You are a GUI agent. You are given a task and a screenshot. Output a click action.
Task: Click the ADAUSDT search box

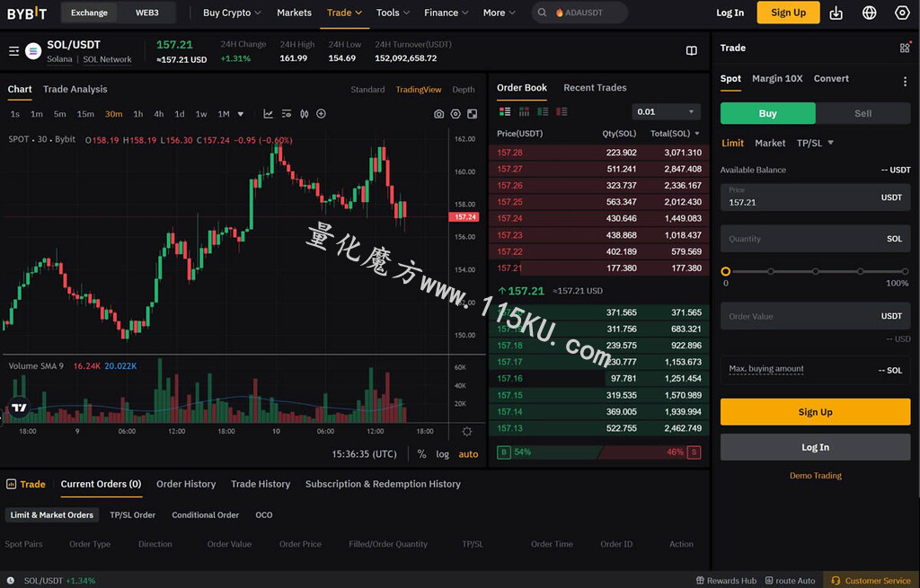579,13
